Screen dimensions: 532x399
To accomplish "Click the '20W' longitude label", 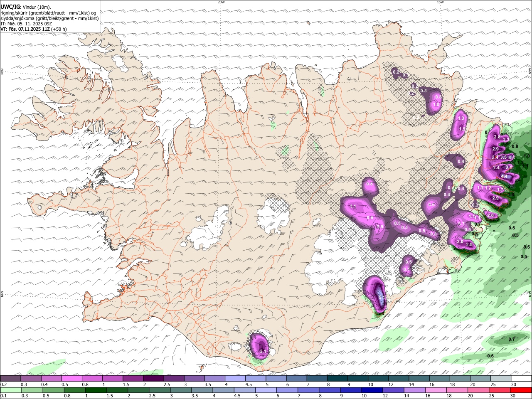I will 221,2.
